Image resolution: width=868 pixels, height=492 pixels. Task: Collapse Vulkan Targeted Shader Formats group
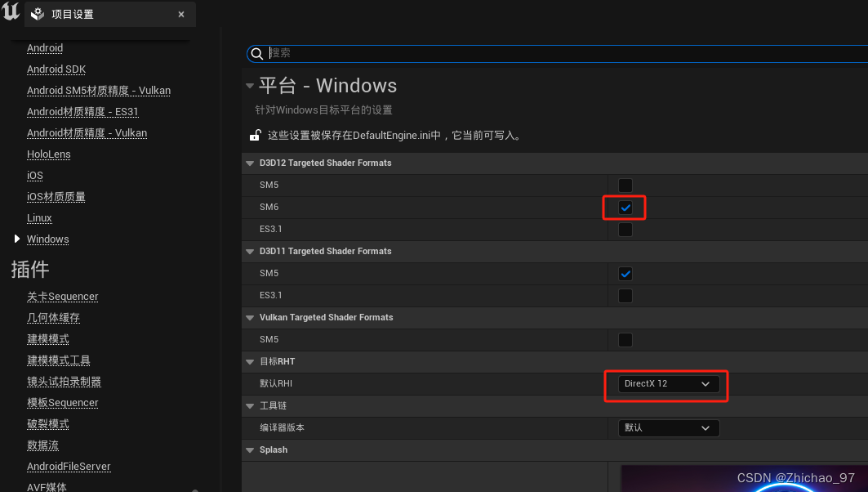click(x=250, y=317)
